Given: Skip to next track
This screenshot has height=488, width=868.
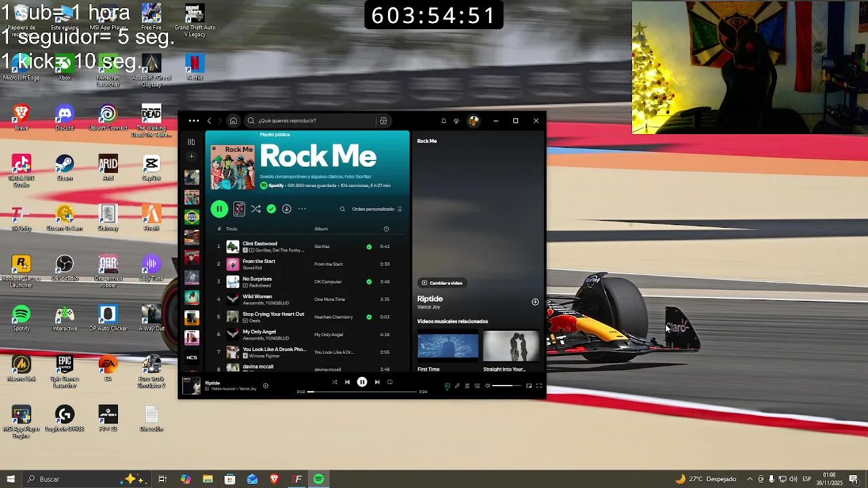Looking at the screenshot, I should 377,382.
